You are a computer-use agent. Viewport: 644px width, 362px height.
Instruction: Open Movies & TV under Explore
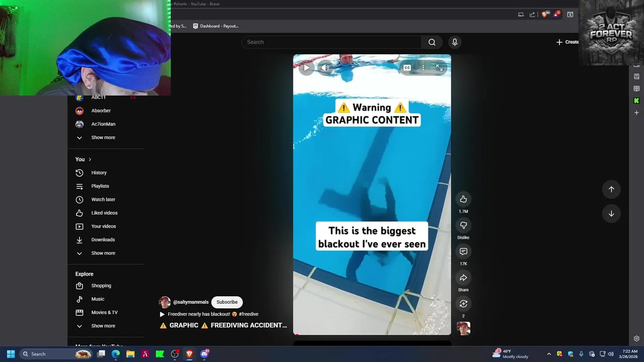(x=106, y=313)
